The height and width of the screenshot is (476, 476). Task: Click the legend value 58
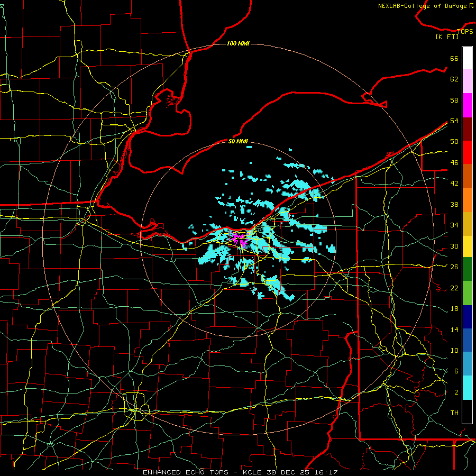click(x=454, y=100)
